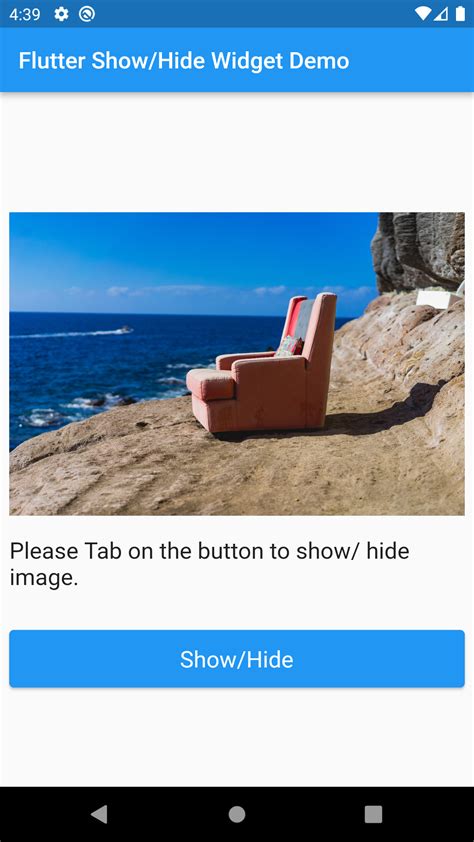
Task: Click the white object on the rocks
Action: click(438, 299)
